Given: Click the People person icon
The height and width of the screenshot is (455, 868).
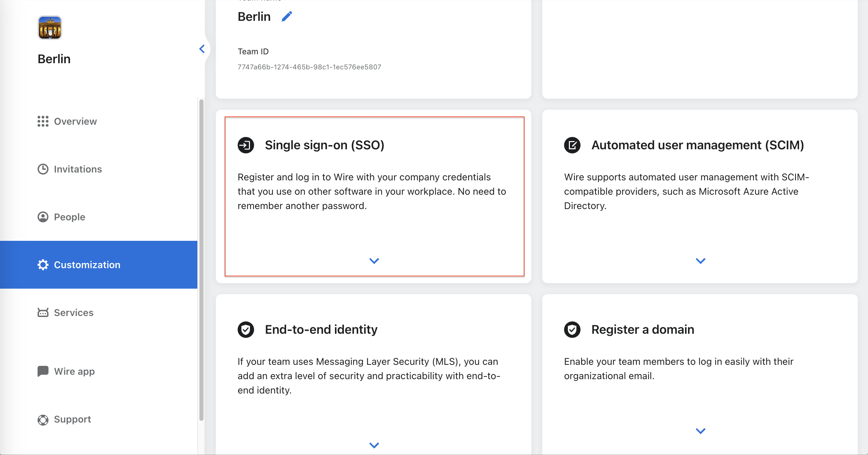Looking at the screenshot, I should pyautogui.click(x=43, y=217).
